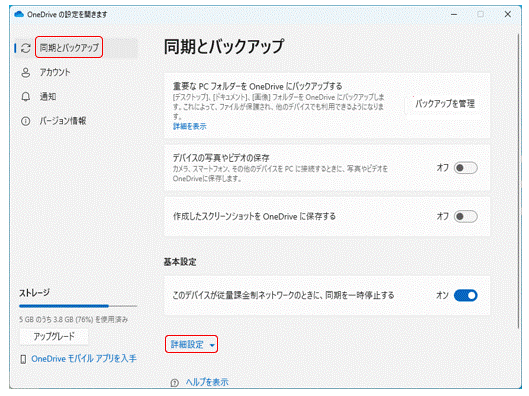
Task: Open the 詳細を表示 link
Action: click(x=190, y=126)
